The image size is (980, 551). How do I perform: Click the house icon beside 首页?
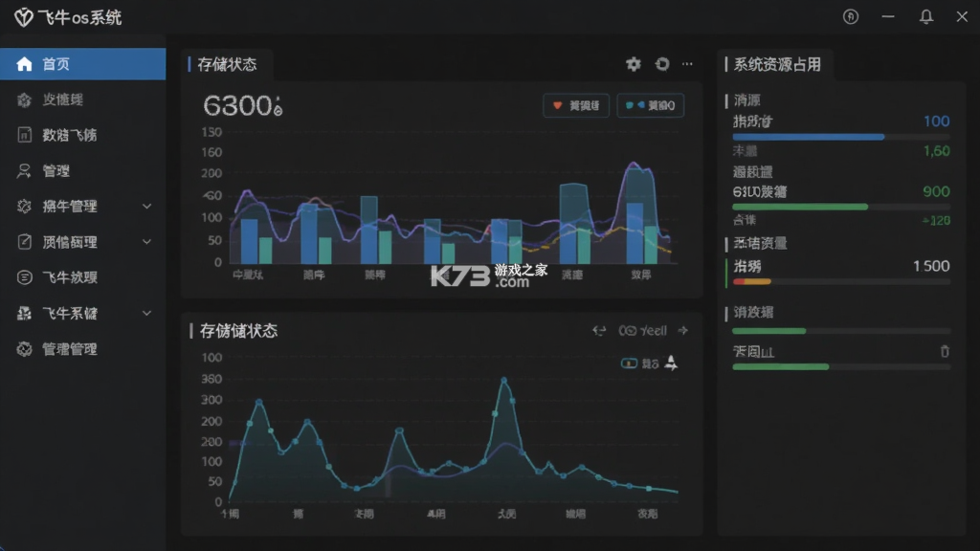tap(24, 64)
